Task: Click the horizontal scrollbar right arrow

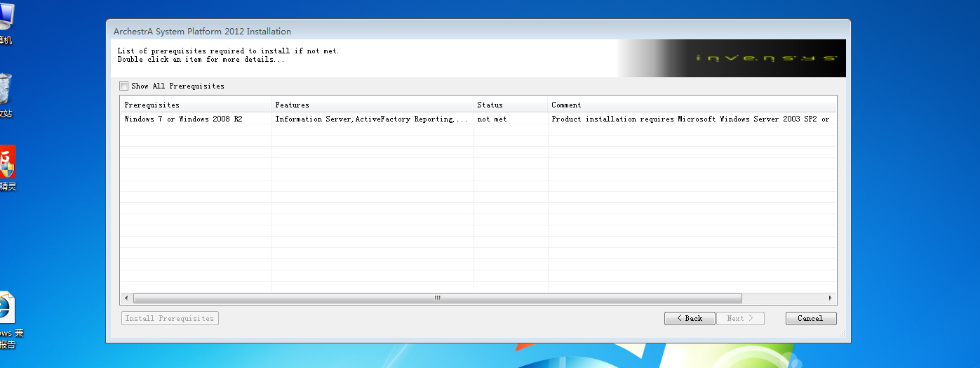Action: 831,298
